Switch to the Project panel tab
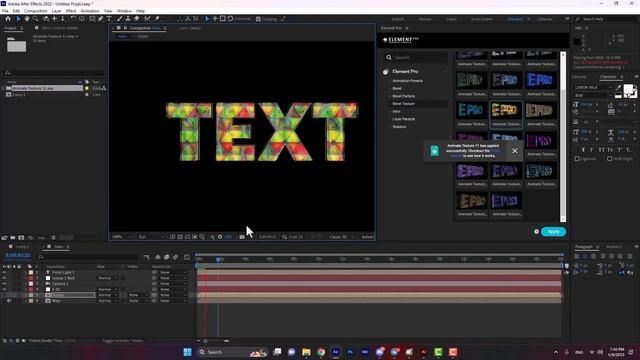The width and height of the screenshot is (640, 360). [10, 28]
